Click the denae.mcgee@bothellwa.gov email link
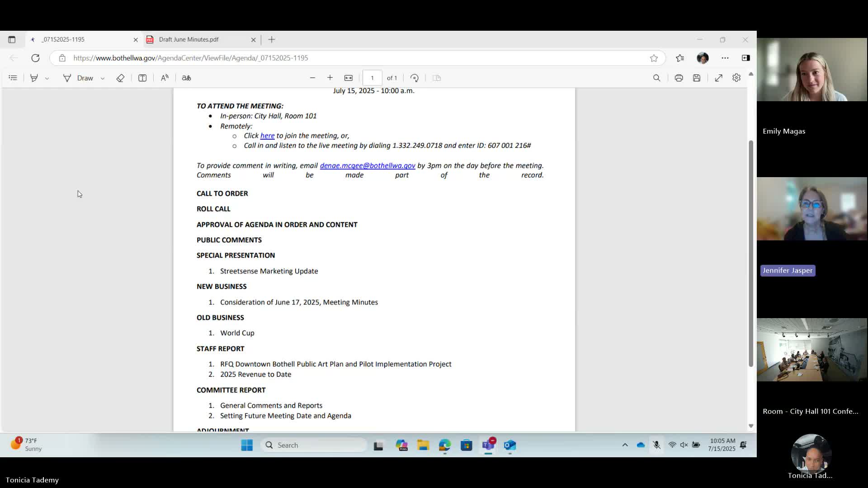868x488 pixels. (x=367, y=165)
